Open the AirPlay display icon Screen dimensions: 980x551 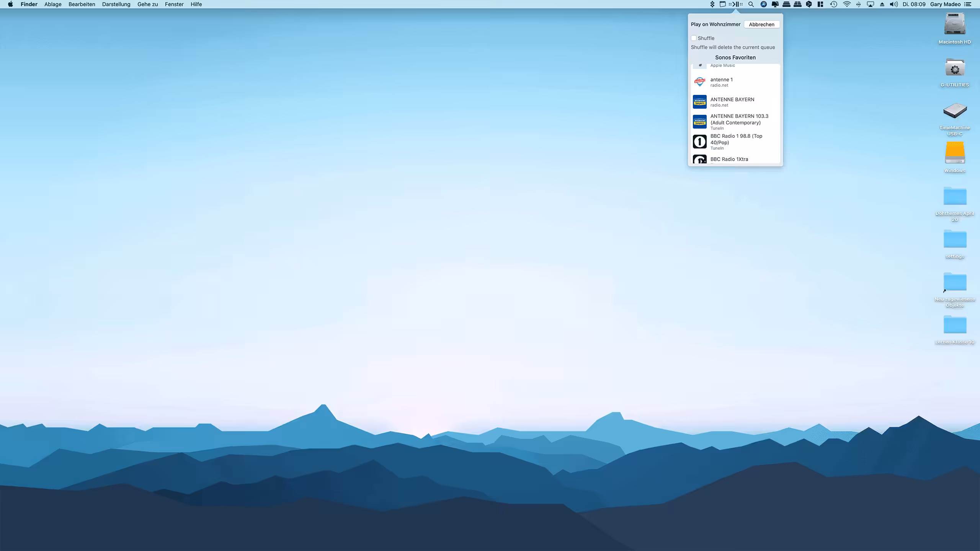(x=871, y=4)
